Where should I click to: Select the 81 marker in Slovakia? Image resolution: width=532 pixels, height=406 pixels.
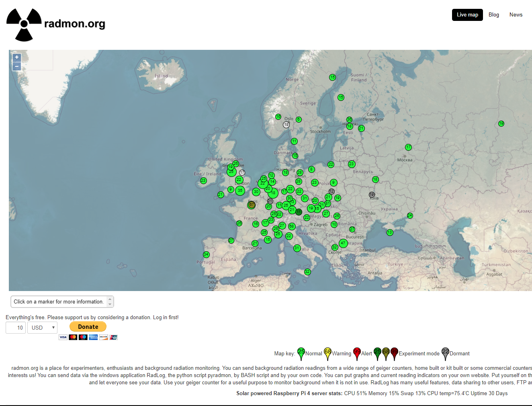coord(328,203)
